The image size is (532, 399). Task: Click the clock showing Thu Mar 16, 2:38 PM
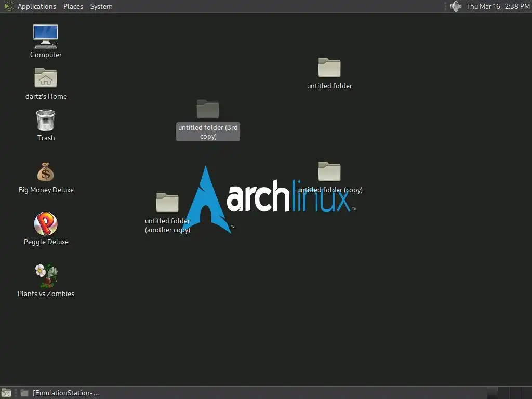click(x=498, y=6)
